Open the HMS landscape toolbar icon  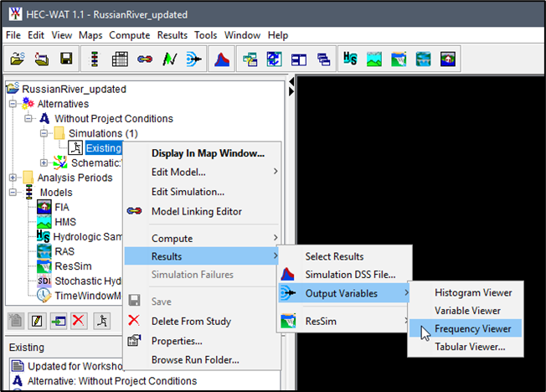click(x=374, y=59)
